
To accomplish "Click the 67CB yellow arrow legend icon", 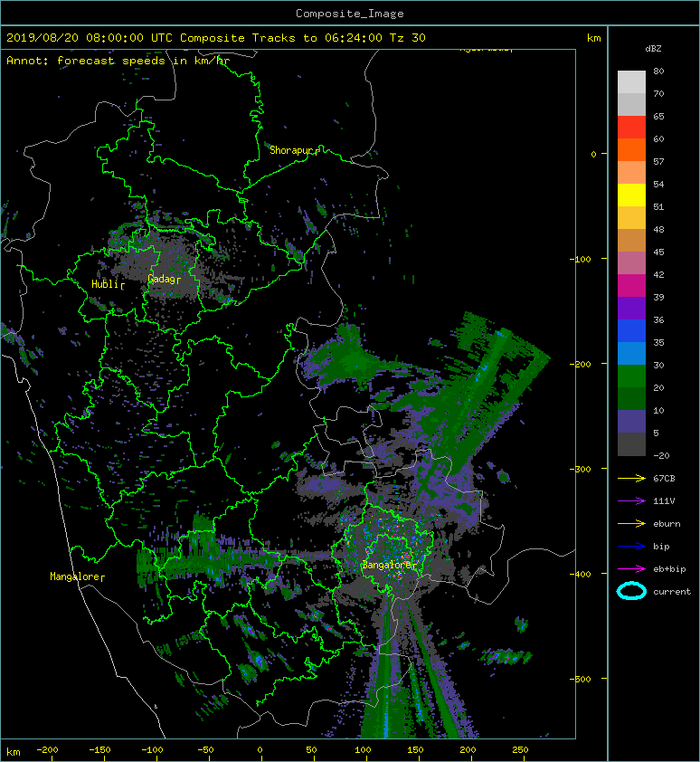I will (631, 478).
